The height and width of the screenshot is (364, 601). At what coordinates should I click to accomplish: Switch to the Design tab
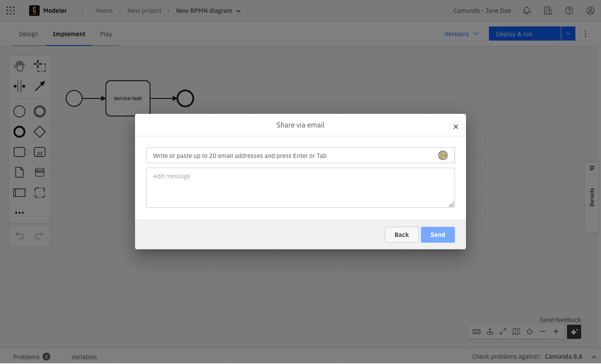point(29,34)
